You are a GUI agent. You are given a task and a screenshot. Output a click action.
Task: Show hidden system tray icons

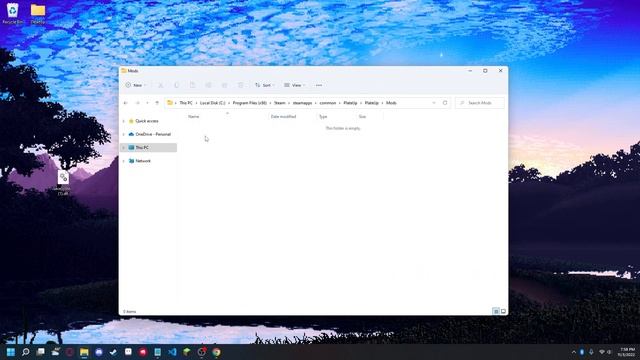tap(573, 352)
